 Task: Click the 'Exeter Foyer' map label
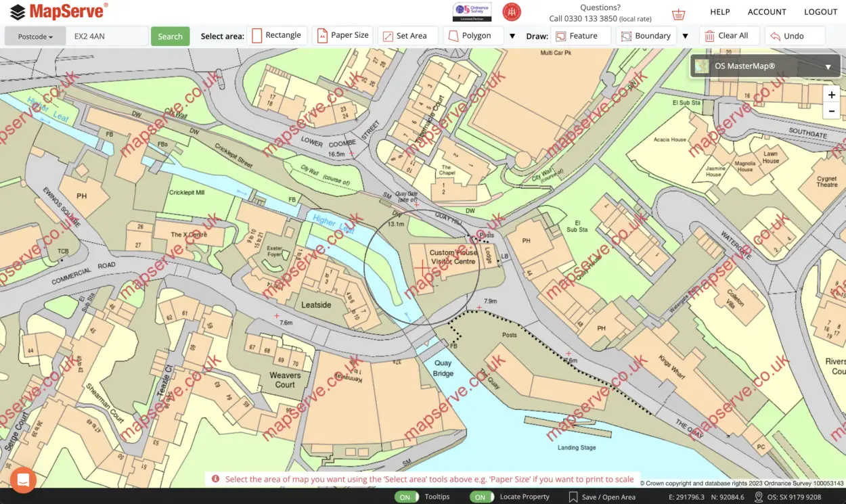click(274, 251)
